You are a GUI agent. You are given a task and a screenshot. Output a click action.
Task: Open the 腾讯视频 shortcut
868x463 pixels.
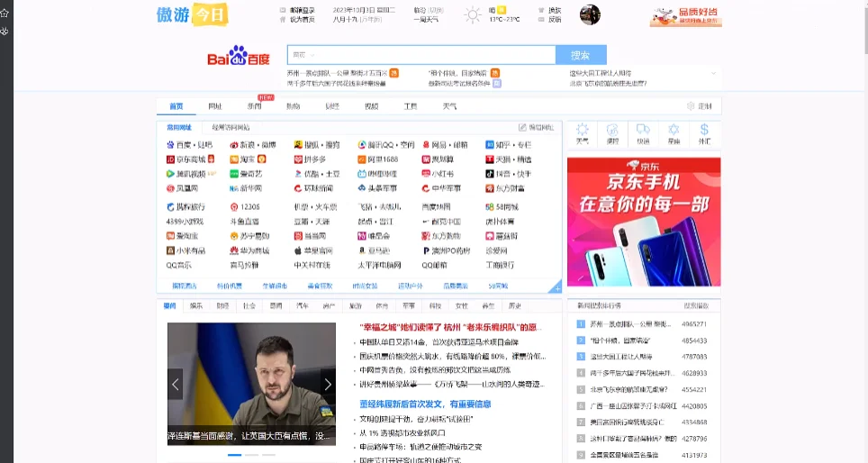pyautogui.click(x=191, y=174)
